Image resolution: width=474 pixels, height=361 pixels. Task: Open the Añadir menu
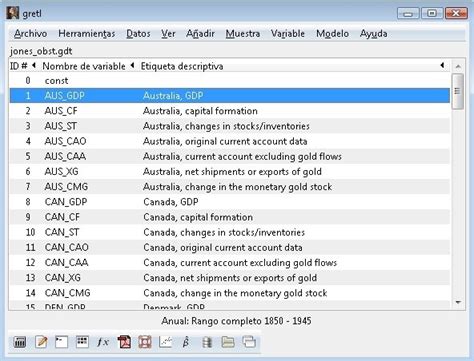[x=200, y=34]
